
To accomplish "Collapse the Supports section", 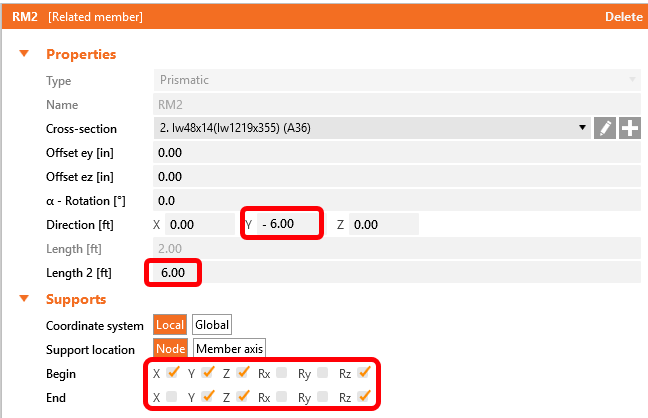I will tap(24, 299).
